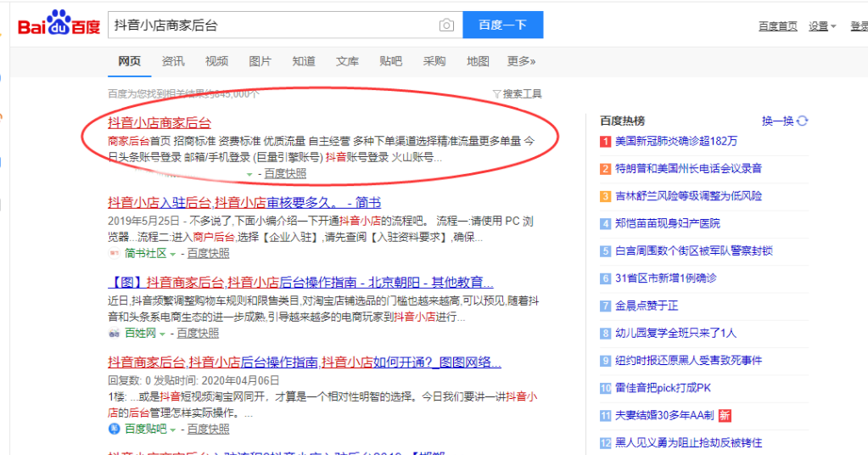The image size is (868, 455).
Task: Switch to the 资讯 tab
Action: click(x=173, y=61)
